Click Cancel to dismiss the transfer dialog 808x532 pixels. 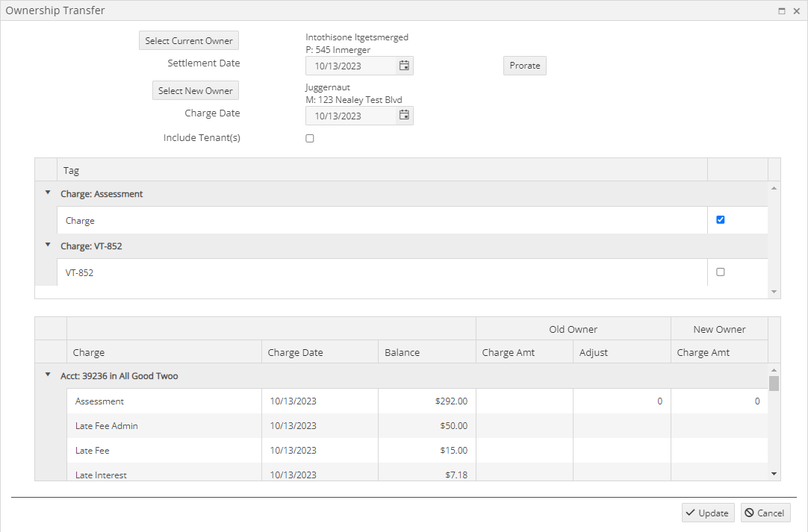pos(765,513)
